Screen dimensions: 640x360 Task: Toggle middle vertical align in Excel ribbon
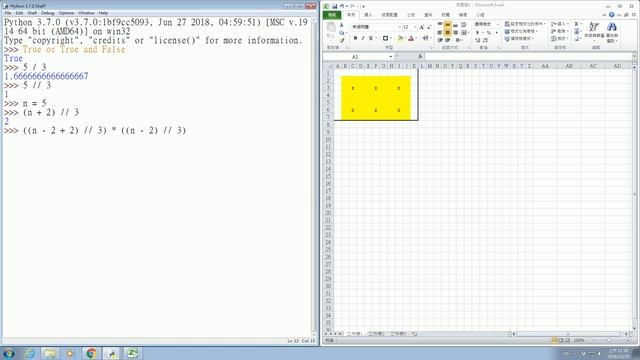[x=448, y=25]
